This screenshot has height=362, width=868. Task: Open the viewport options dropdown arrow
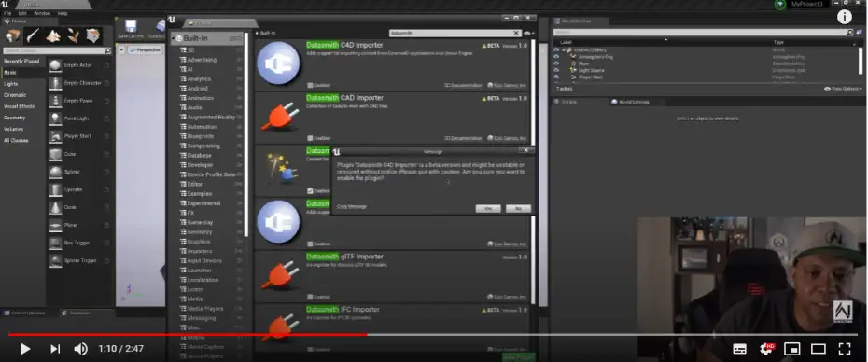click(x=121, y=49)
